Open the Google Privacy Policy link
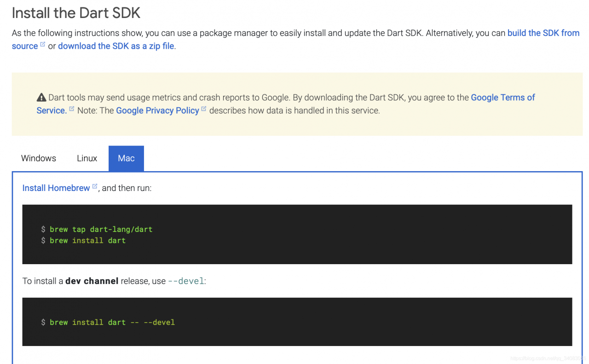This screenshot has height=364, width=589. tap(157, 110)
